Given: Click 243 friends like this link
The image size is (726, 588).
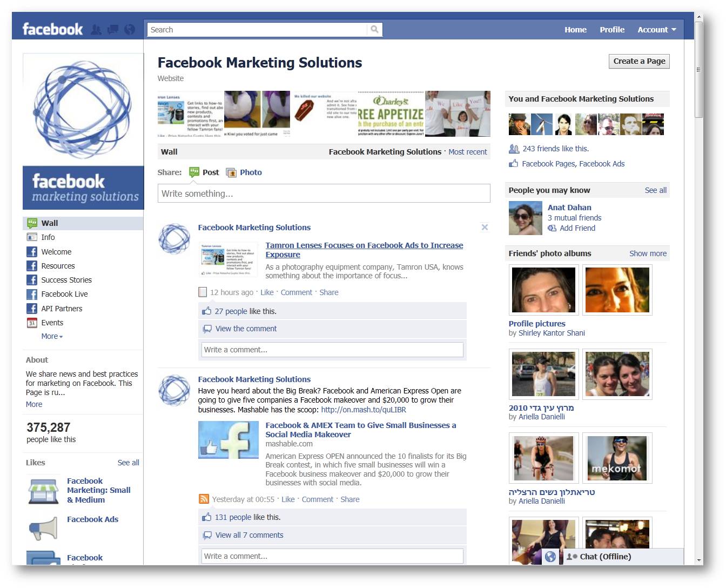Looking at the screenshot, I should [x=555, y=149].
